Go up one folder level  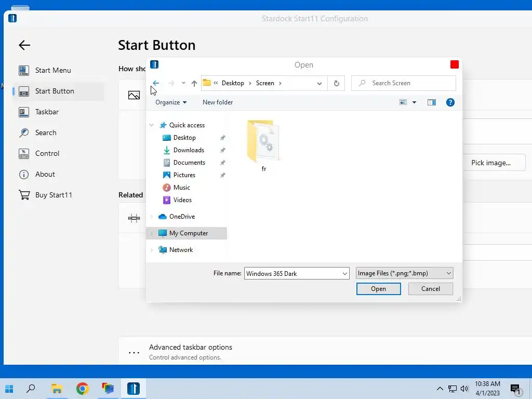(x=194, y=83)
